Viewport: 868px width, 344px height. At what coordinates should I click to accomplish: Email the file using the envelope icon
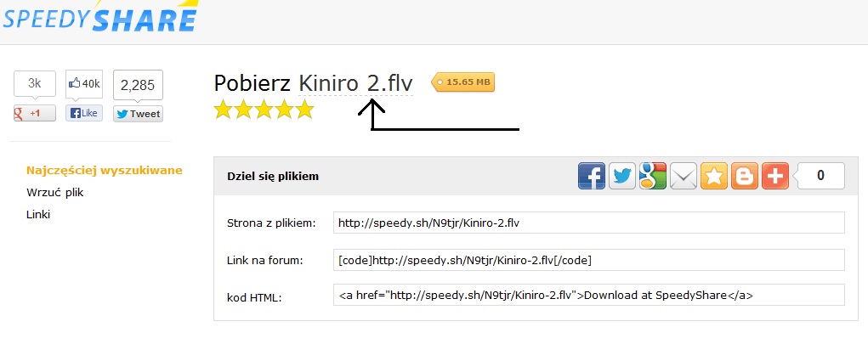[x=684, y=176]
